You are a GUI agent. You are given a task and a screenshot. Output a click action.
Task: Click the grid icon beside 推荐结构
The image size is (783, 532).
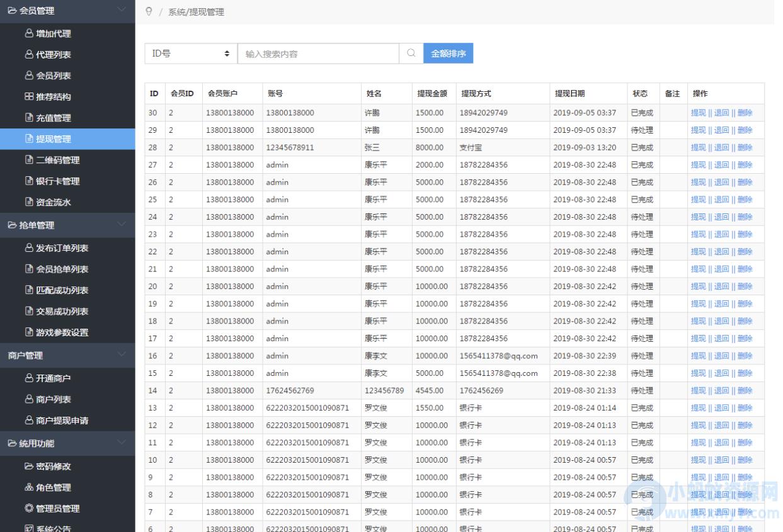tap(29, 97)
